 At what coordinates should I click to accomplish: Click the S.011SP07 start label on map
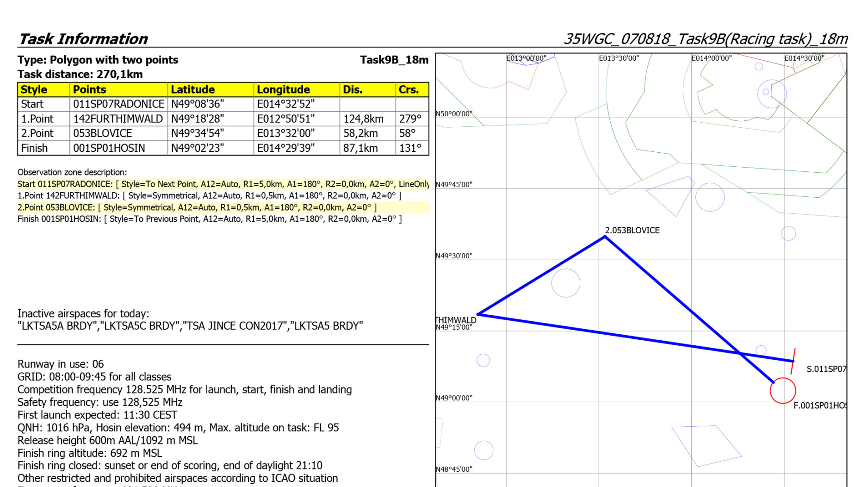point(826,369)
